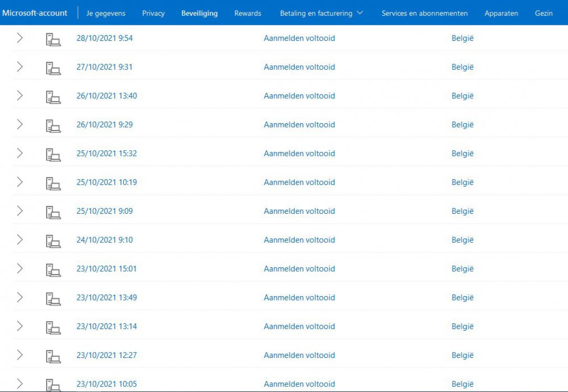Open Betaling en facturering dropdown menu
568x392 pixels.
[x=321, y=13]
